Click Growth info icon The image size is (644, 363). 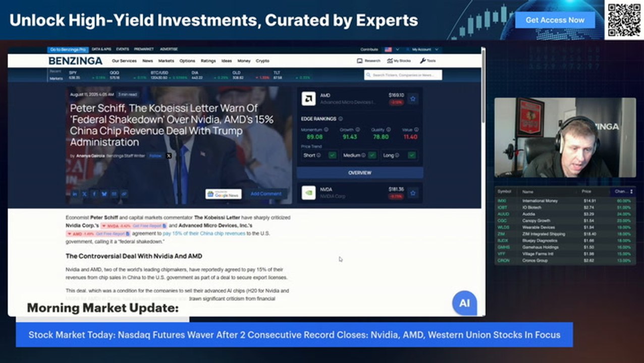[357, 130]
